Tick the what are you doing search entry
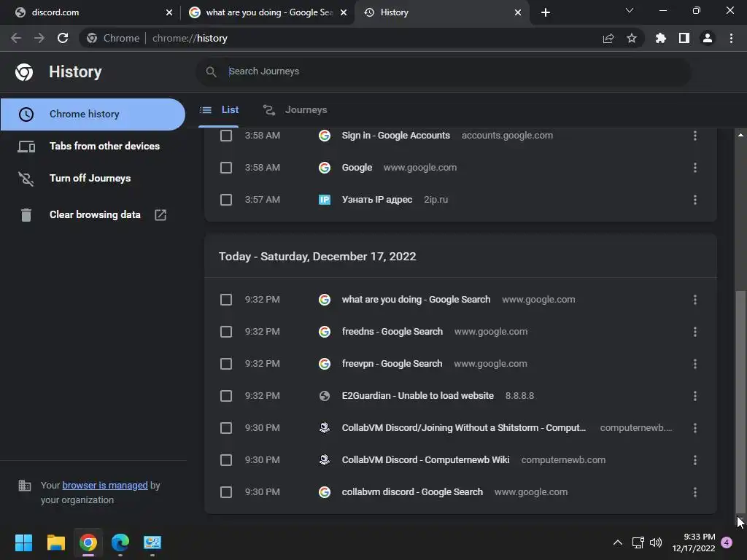This screenshot has width=747, height=560. 226,300
